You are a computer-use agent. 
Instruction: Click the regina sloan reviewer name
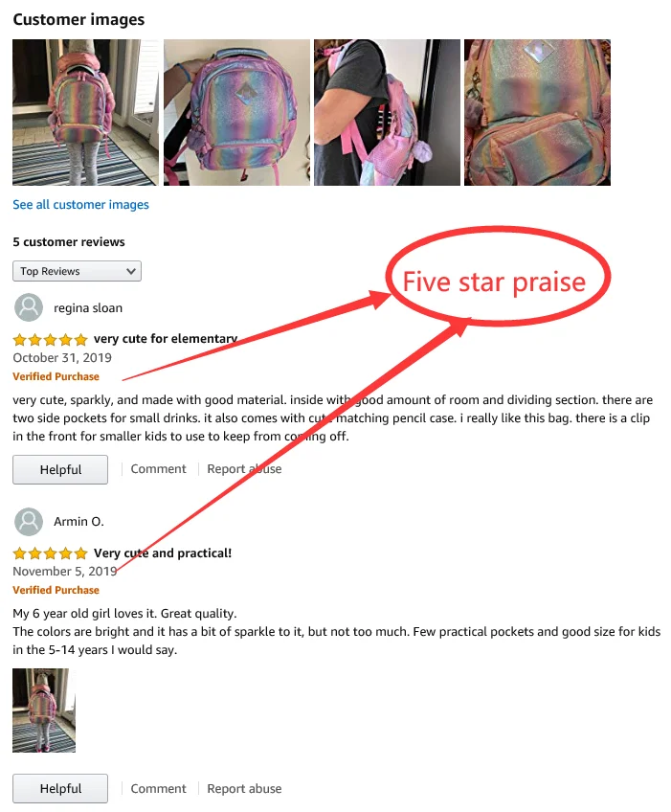coord(88,308)
